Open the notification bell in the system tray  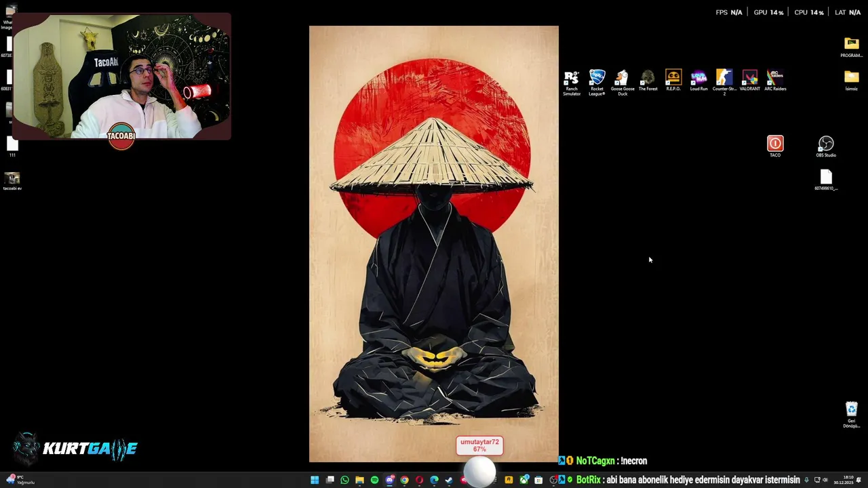(859, 480)
